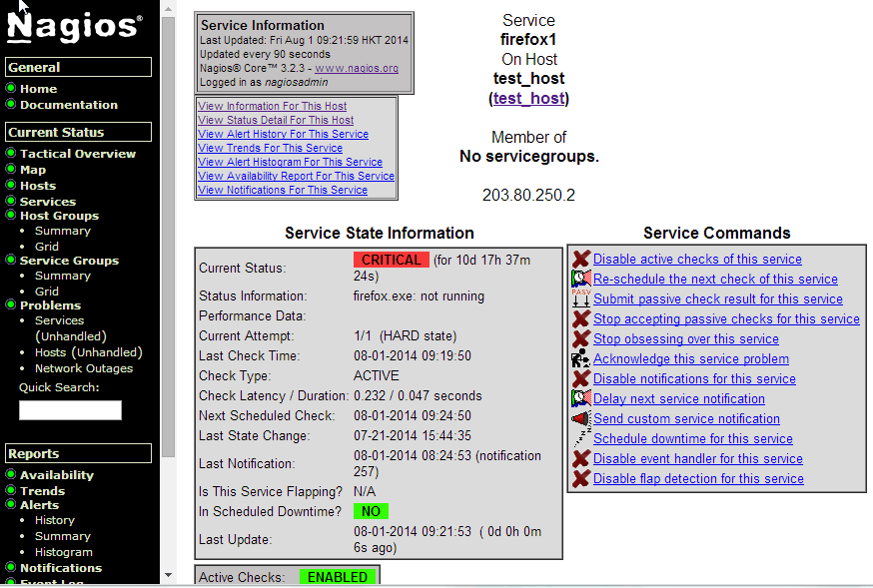Click the sidebar scrollbar up arrow
Image resolution: width=873 pixels, height=588 pixels.
168,8
